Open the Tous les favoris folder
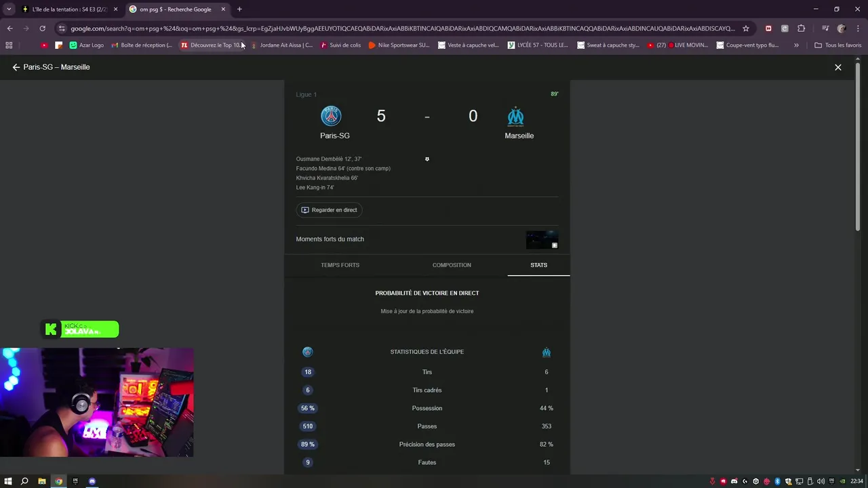The height and width of the screenshot is (488, 868). (837, 45)
